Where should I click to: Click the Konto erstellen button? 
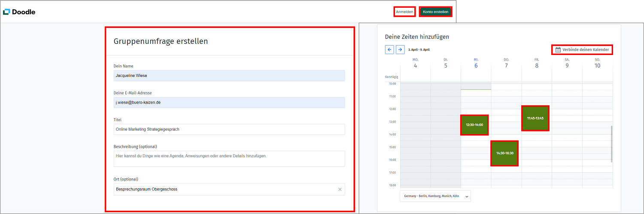pos(435,12)
